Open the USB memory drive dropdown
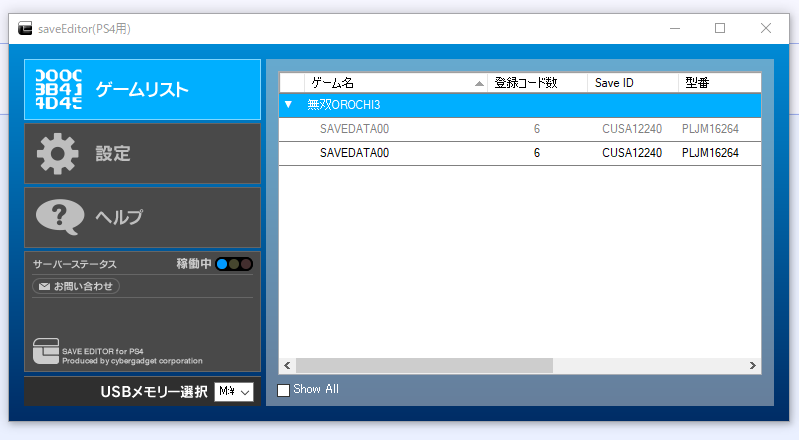 point(235,392)
